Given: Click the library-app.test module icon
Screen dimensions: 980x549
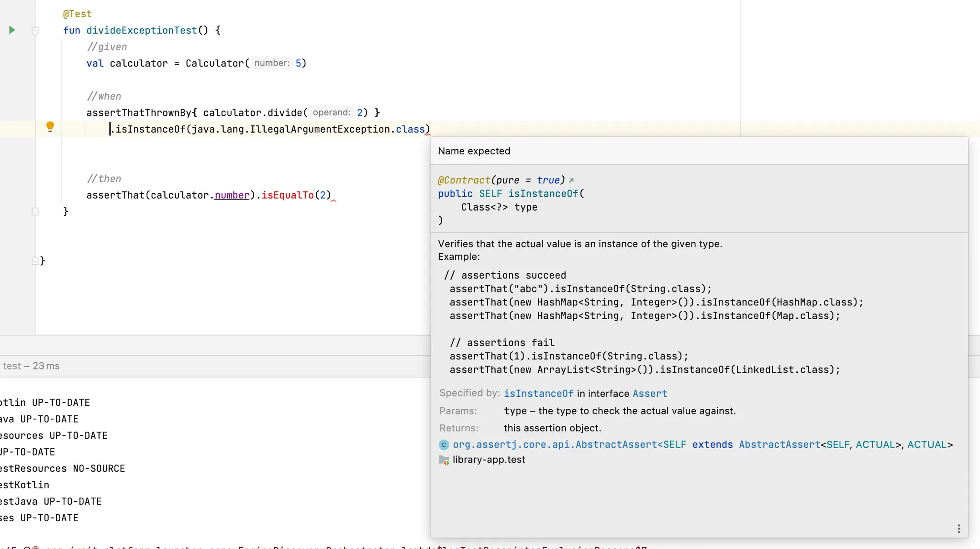Looking at the screenshot, I should [444, 460].
